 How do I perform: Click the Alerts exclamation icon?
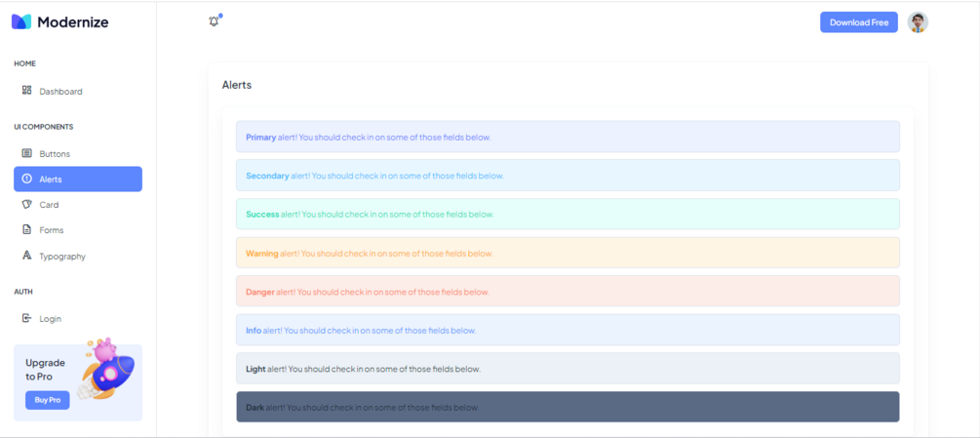coord(26,179)
